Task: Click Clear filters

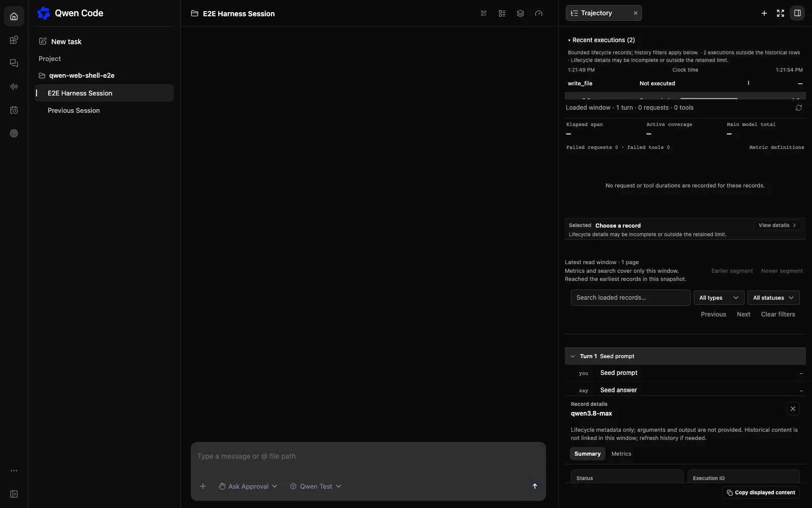Action: (x=778, y=314)
